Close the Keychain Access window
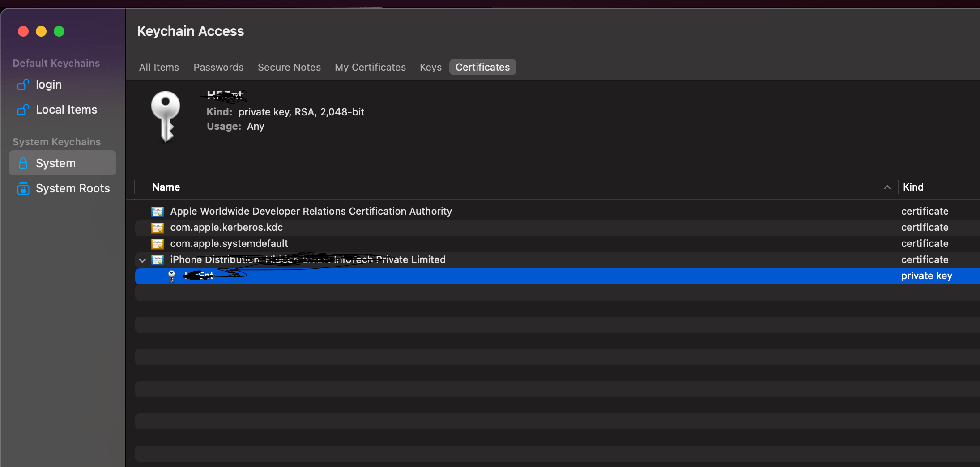980x467 pixels. tap(23, 31)
